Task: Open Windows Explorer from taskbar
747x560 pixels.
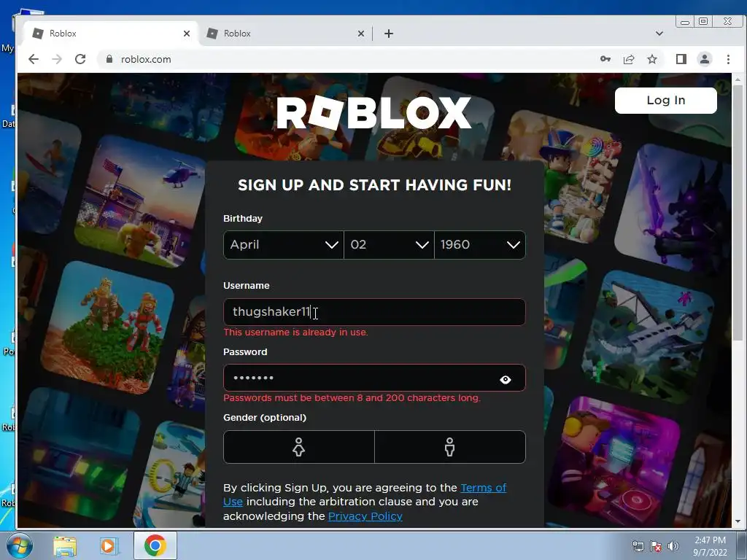Action: click(x=65, y=546)
